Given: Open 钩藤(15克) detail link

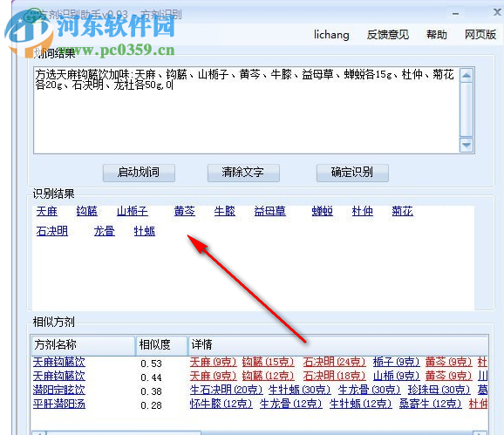Looking at the screenshot, I should click(269, 362).
